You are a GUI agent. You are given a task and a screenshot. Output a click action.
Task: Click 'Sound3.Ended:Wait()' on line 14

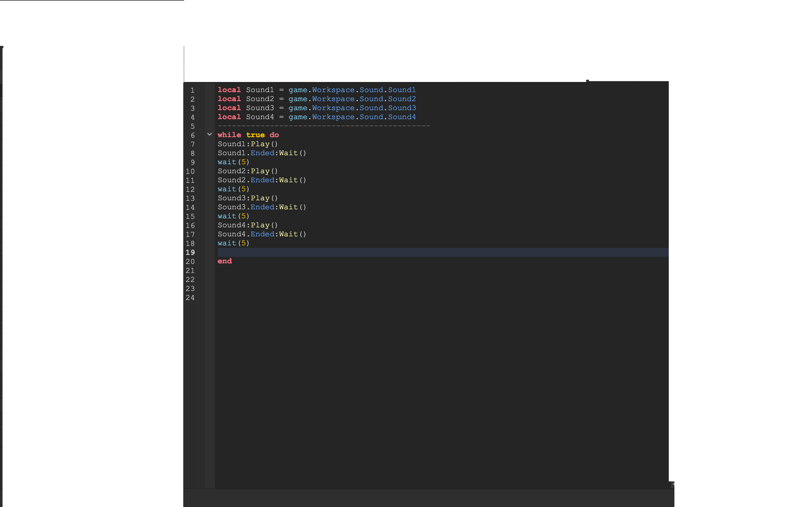point(262,207)
